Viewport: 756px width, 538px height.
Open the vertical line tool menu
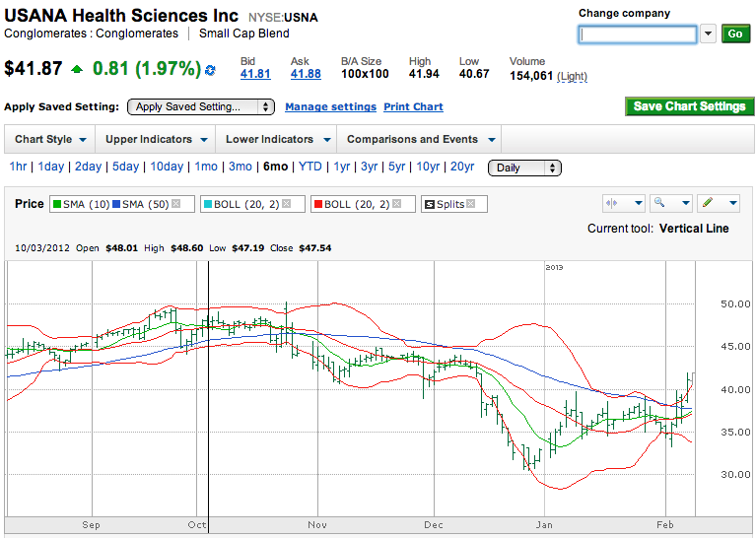pos(624,203)
